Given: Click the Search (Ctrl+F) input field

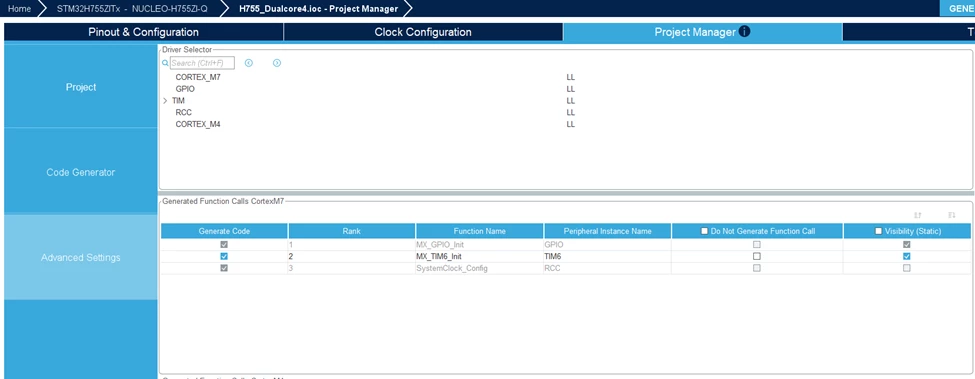Looking at the screenshot, I should 202,63.
